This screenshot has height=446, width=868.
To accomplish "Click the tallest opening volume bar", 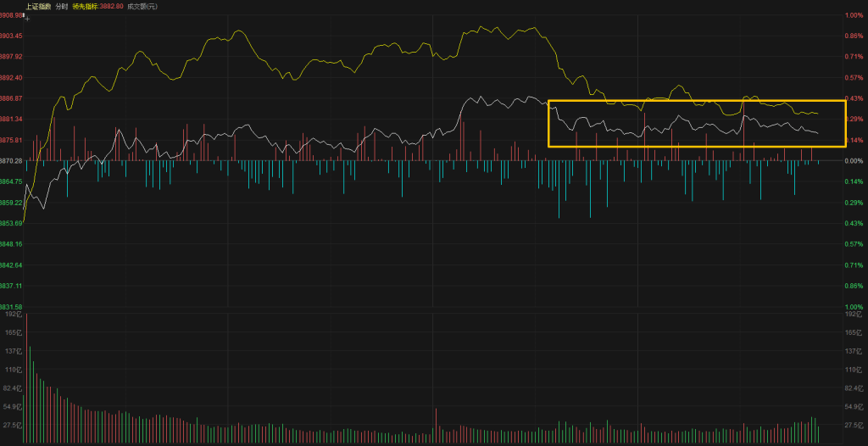I will tap(26, 377).
